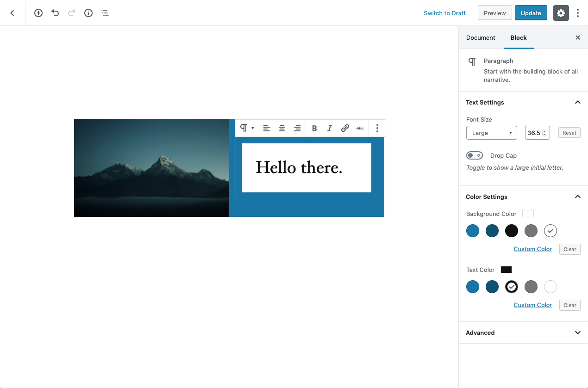This screenshot has height=388, width=588.
Task: Click Switch to Draft
Action: (x=444, y=13)
